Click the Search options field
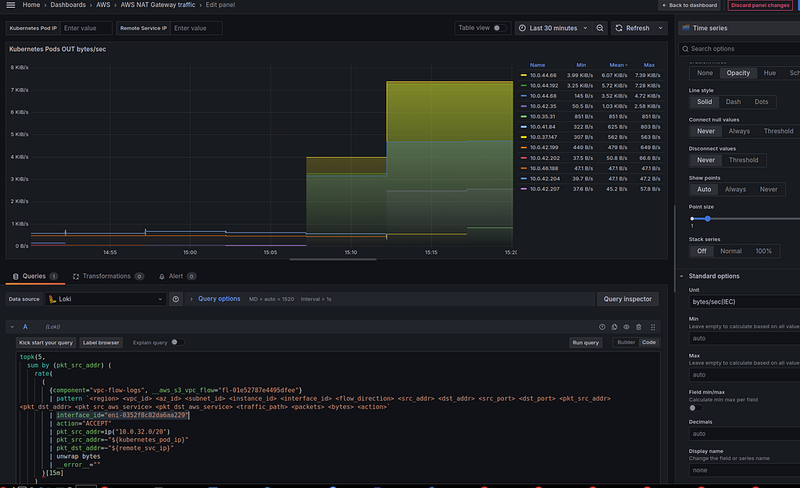This screenshot has height=488, width=800. click(740, 49)
